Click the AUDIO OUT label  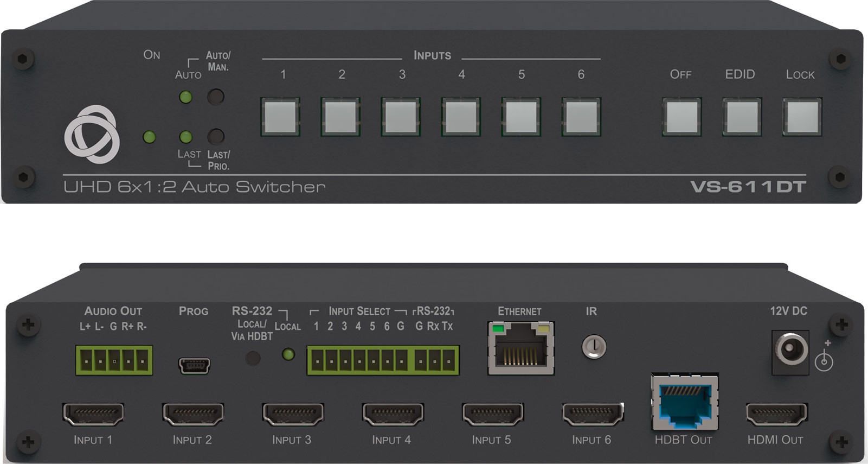[x=113, y=311]
